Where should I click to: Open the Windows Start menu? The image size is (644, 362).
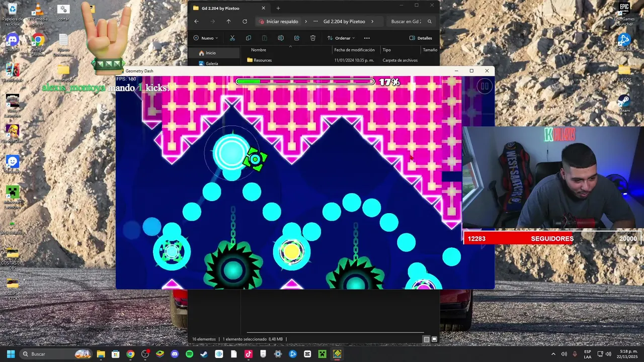11,354
